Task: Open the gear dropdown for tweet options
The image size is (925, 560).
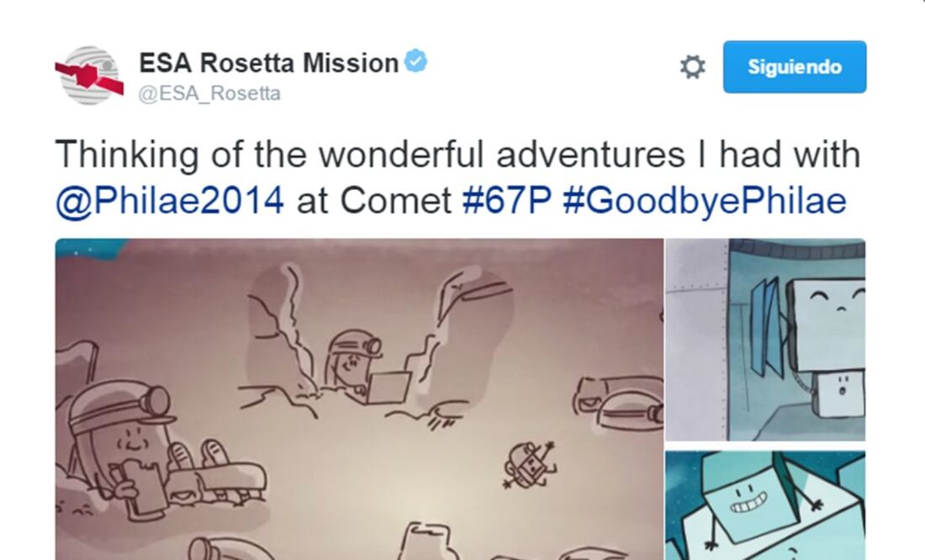Action: pyautogui.click(x=691, y=66)
